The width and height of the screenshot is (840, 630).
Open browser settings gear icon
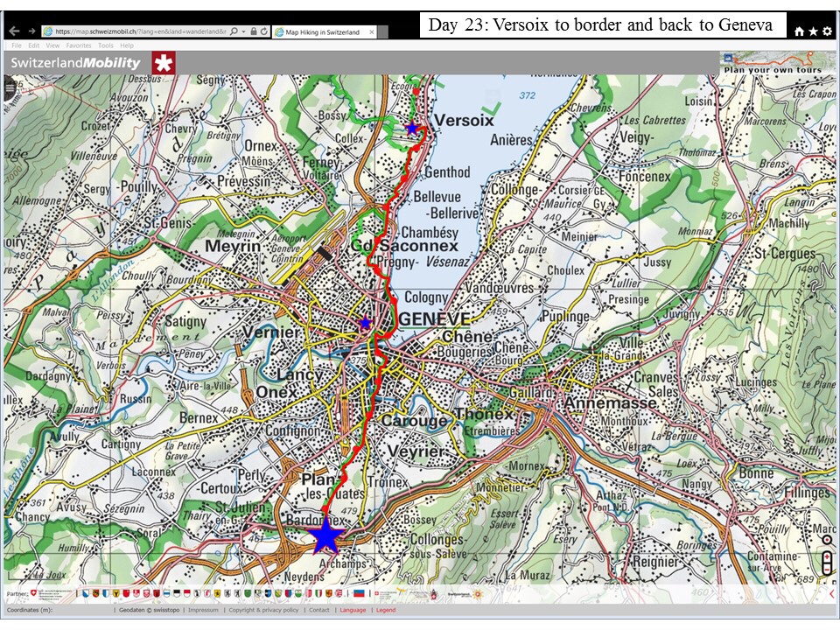pos(827,31)
